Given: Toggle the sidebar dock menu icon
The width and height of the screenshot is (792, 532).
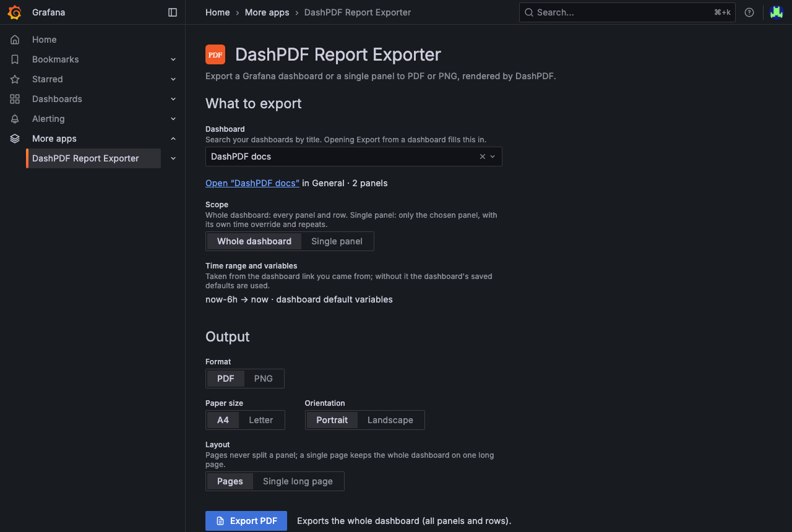Looking at the screenshot, I should 173,12.
